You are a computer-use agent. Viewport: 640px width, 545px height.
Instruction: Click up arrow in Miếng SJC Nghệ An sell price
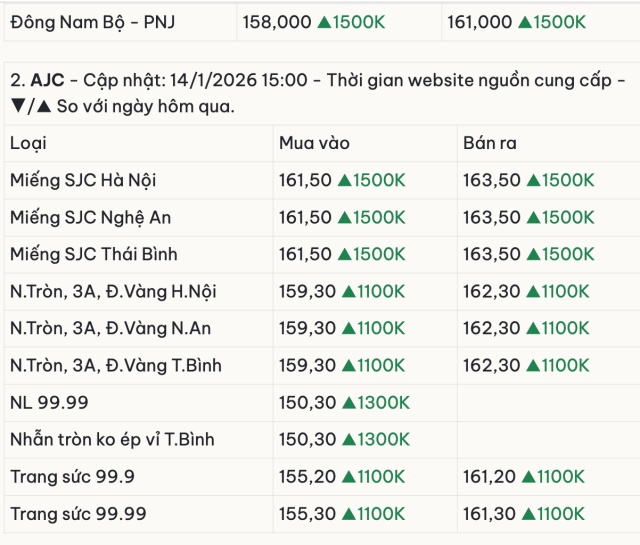(x=533, y=217)
